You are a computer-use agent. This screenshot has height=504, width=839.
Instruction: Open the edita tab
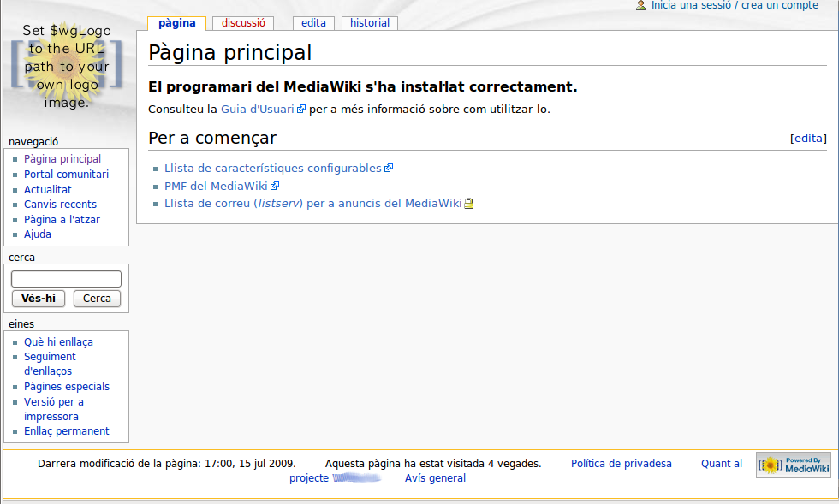313,23
